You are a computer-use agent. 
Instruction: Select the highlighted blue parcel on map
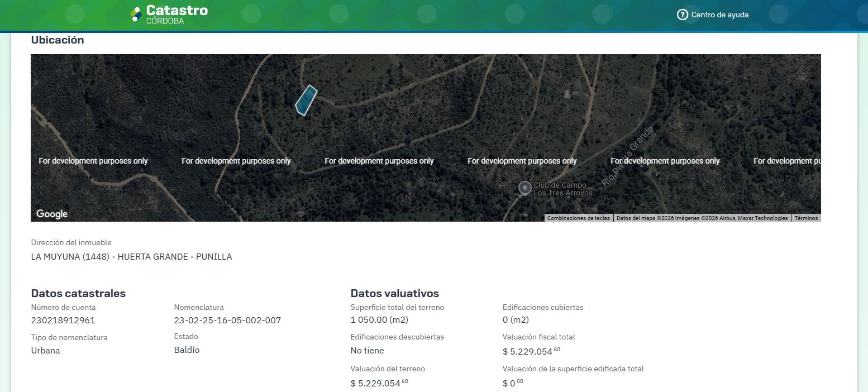pos(306,100)
